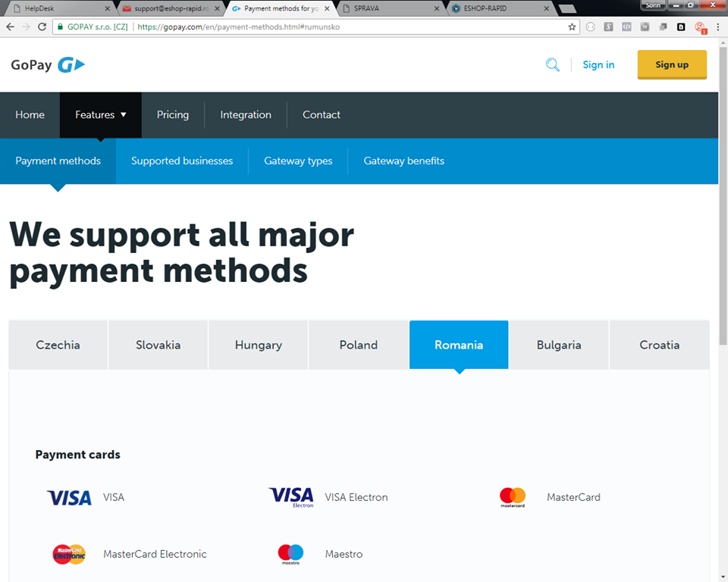Click the round grey extension icon
This screenshot has width=728, height=582.
point(590,27)
